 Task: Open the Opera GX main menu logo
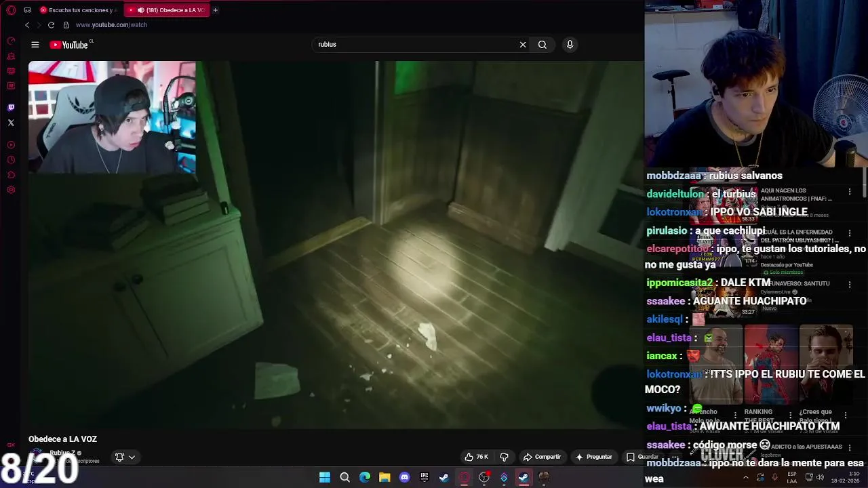11,10
